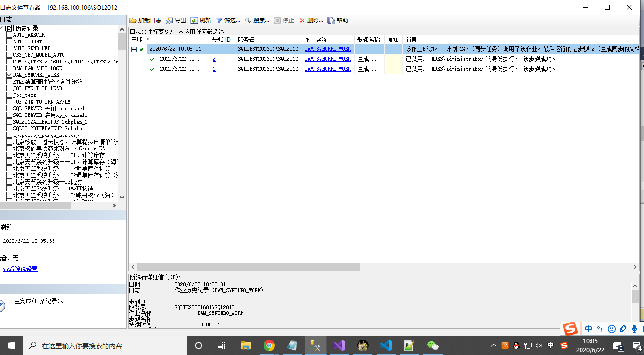Viewport: 644px width, 355px height.
Task: Open the Windows Start menu
Action: point(11,345)
